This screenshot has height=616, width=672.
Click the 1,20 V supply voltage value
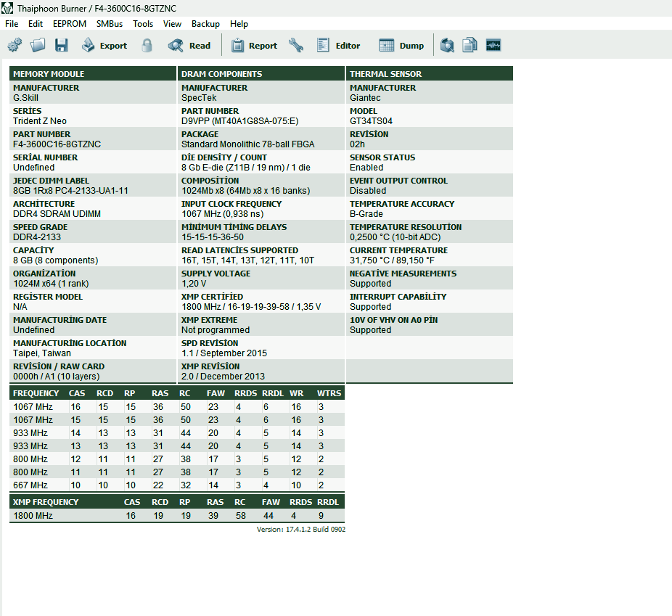point(194,284)
